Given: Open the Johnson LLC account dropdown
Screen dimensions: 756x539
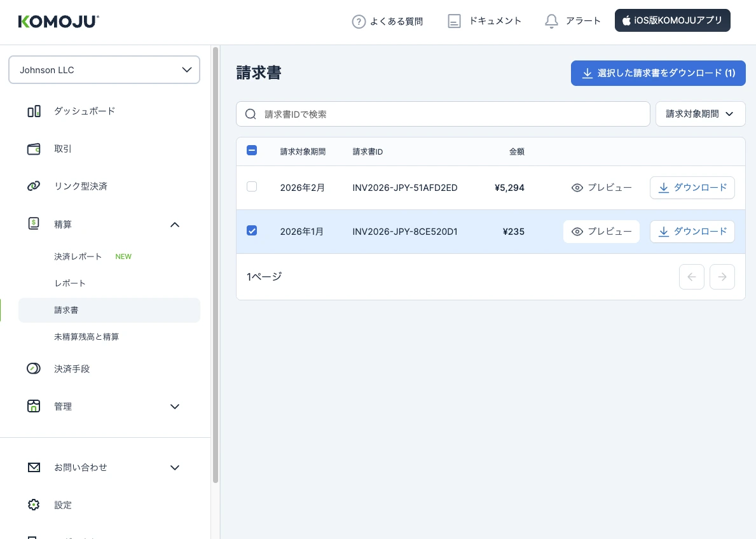Looking at the screenshot, I should tap(104, 70).
